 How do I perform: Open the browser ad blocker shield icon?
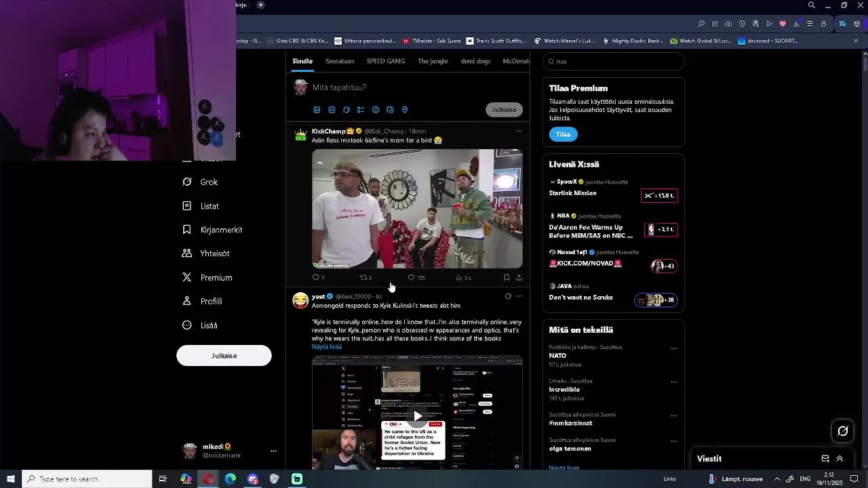[x=742, y=24]
